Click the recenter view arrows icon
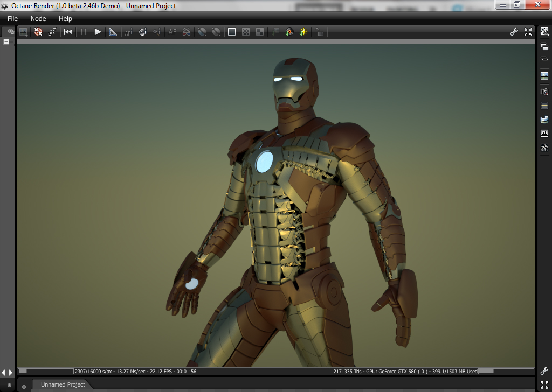The image size is (552, 392). coord(52,32)
